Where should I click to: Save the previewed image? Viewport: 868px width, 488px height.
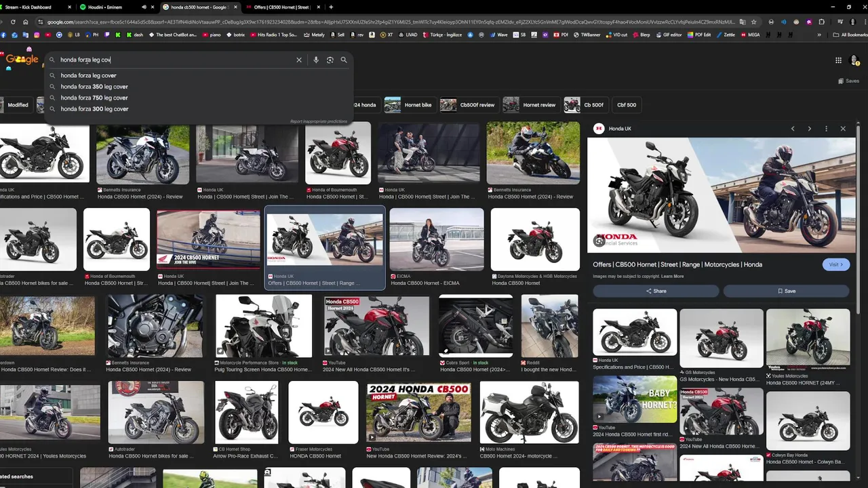point(786,291)
